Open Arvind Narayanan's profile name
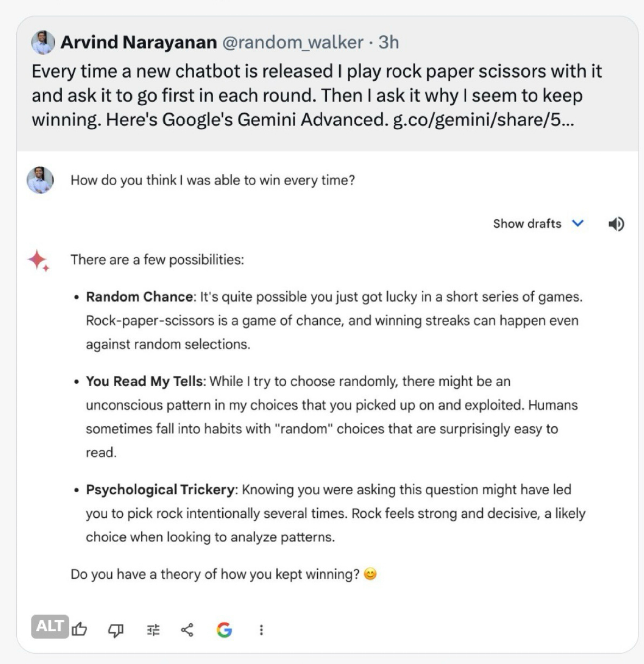The image size is (644, 664). click(x=139, y=43)
